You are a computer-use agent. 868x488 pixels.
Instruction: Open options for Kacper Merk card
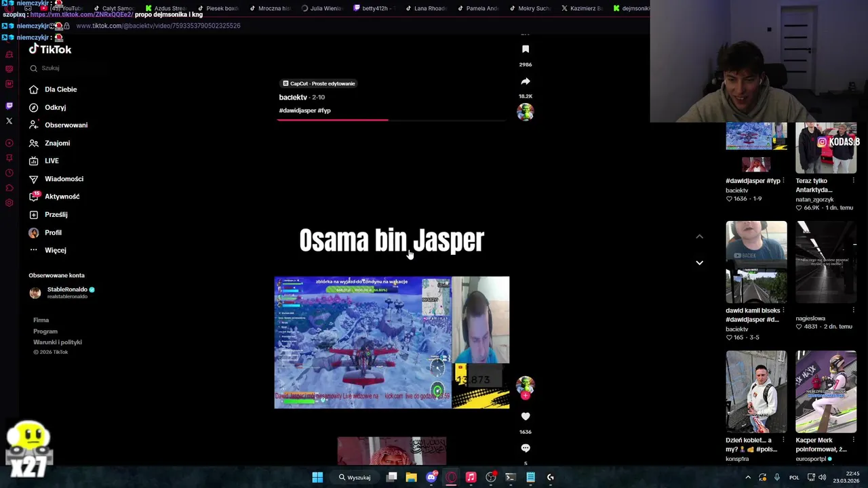coord(854,441)
